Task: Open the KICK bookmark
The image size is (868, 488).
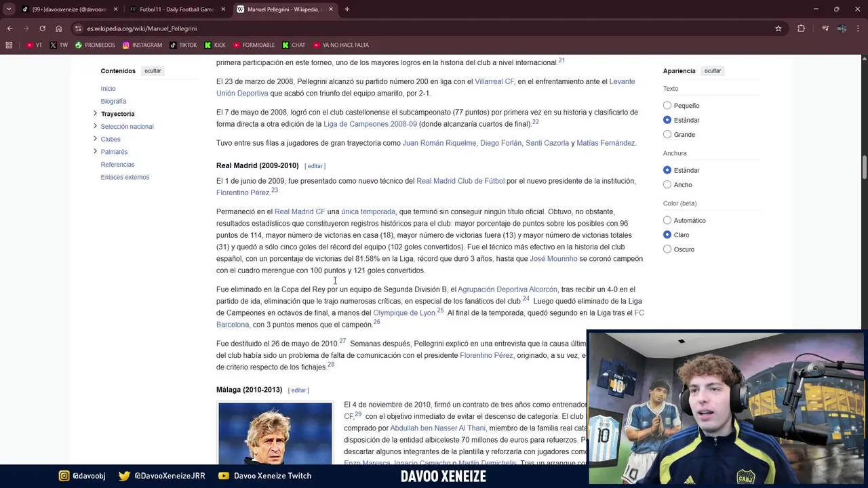Action: point(215,45)
